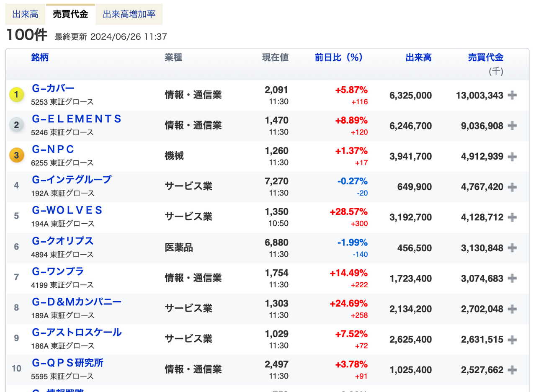The height and width of the screenshot is (392, 536).
Task: Open the Ｇ－インテグループ stock page
Action: pos(71,179)
